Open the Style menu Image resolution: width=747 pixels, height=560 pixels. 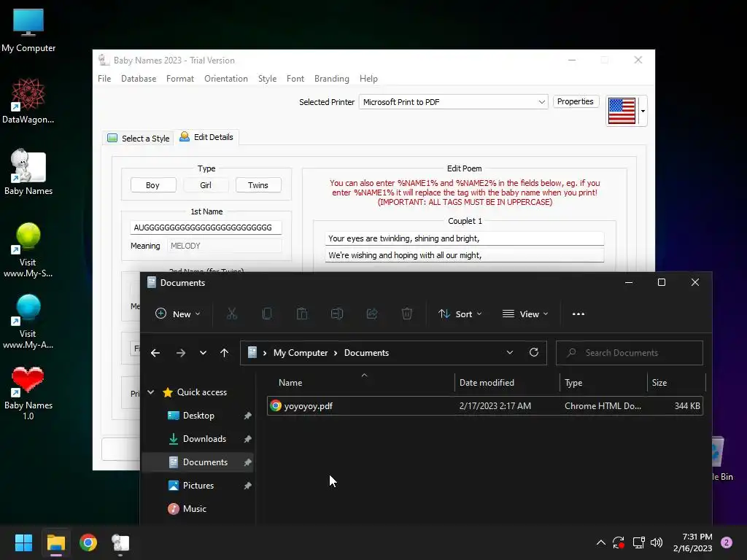point(267,79)
